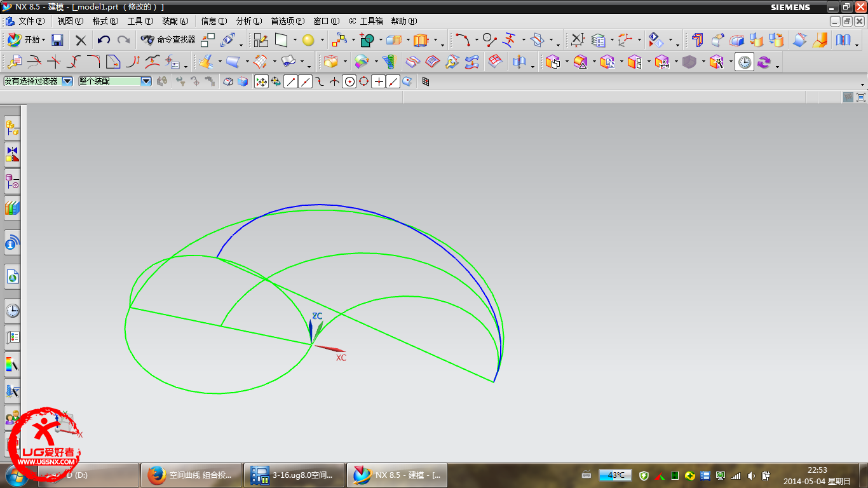Select the colorful face analysis icon
The width and height of the screenshot is (868, 488).
(x=362, y=62)
